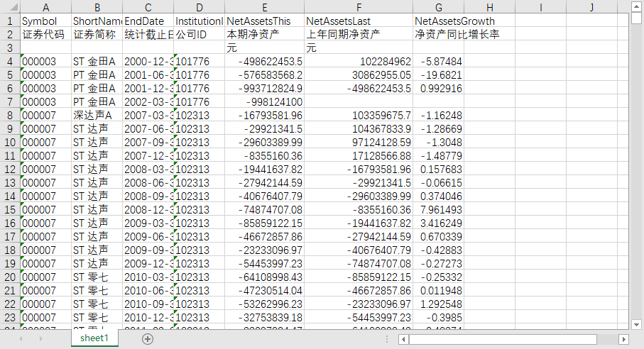Image resolution: width=644 pixels, height=349 pixels.
Task: Select column B header
Action: tap(97, 7)
